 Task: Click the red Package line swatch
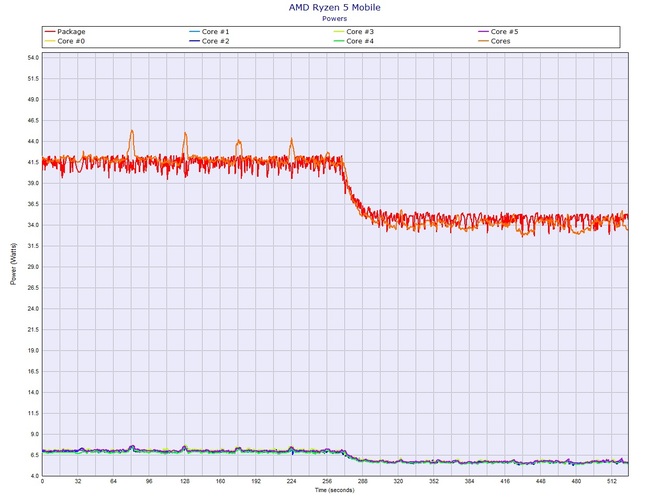click(x=50, y=32)
